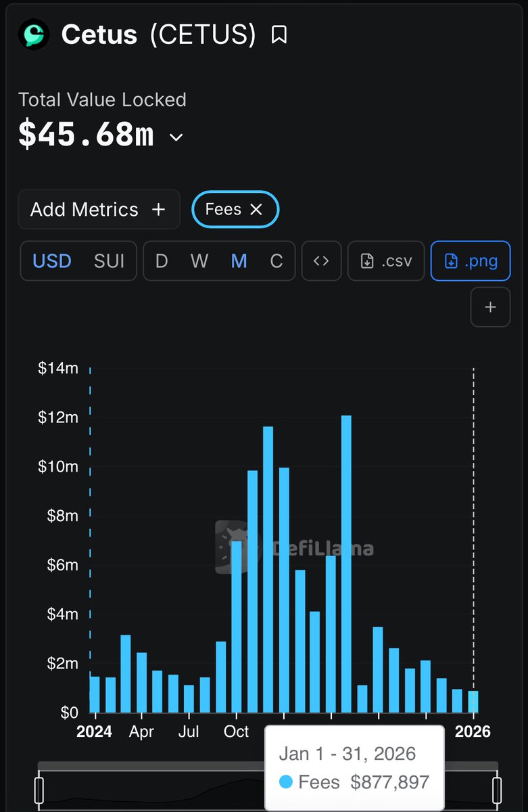Download chart data as .csv
Viewport: 528px width, 812px height.
pos(386,261)
